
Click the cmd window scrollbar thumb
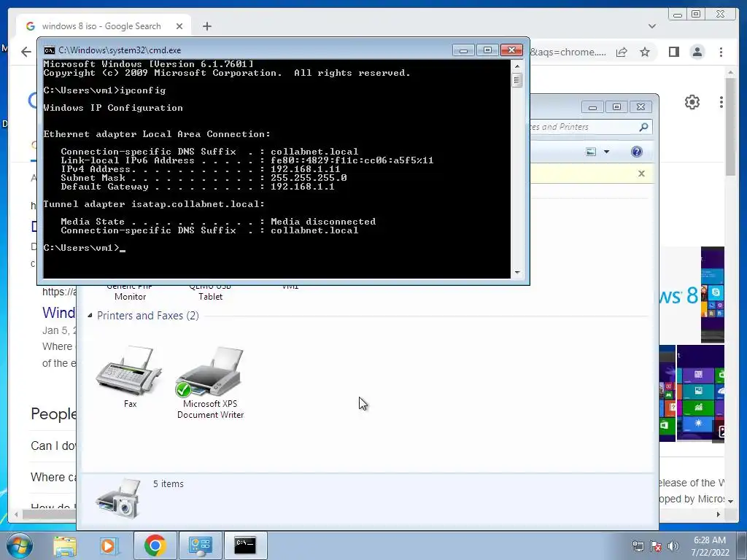click(x=517, y=80)
